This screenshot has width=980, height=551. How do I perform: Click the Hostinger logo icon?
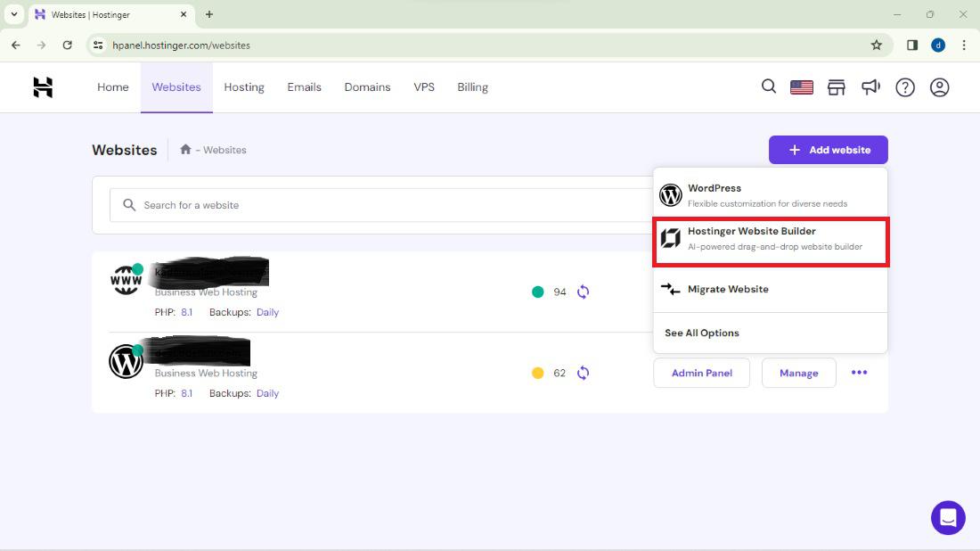click(x=43, y=87)
